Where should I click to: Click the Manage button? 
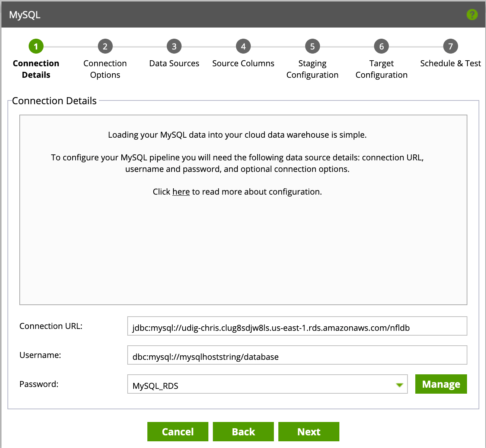(441, 384)
